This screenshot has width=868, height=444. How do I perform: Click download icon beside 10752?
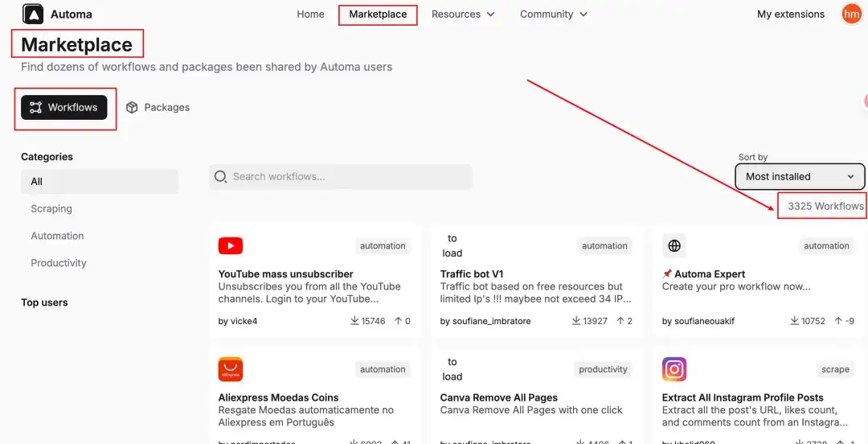(x=794, y=321)
